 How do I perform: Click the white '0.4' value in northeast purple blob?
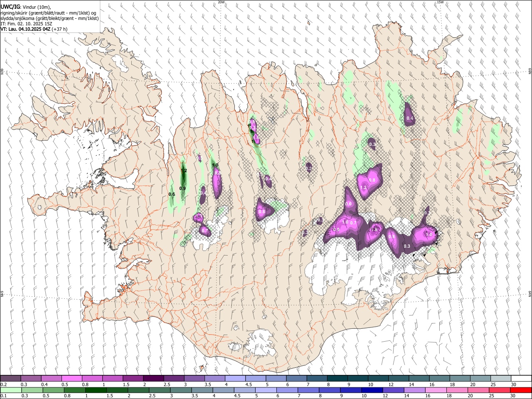pyautogui.click(x=410, y=119)
